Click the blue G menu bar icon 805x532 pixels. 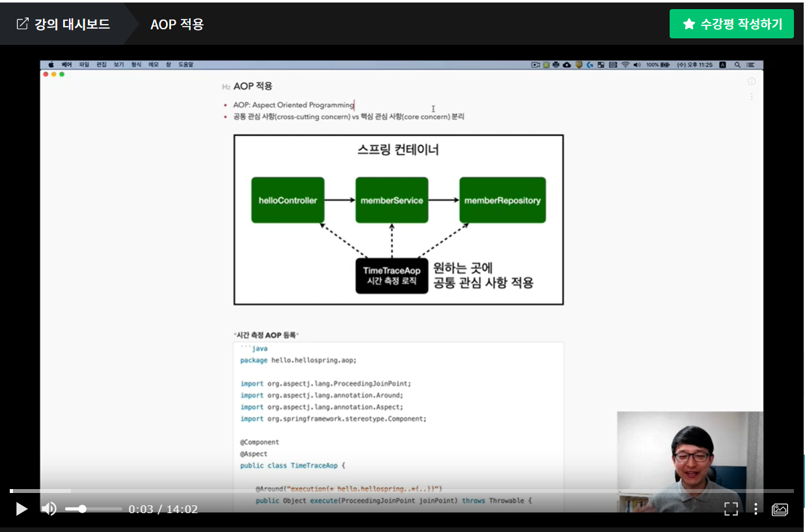click(x=589, y=65)
